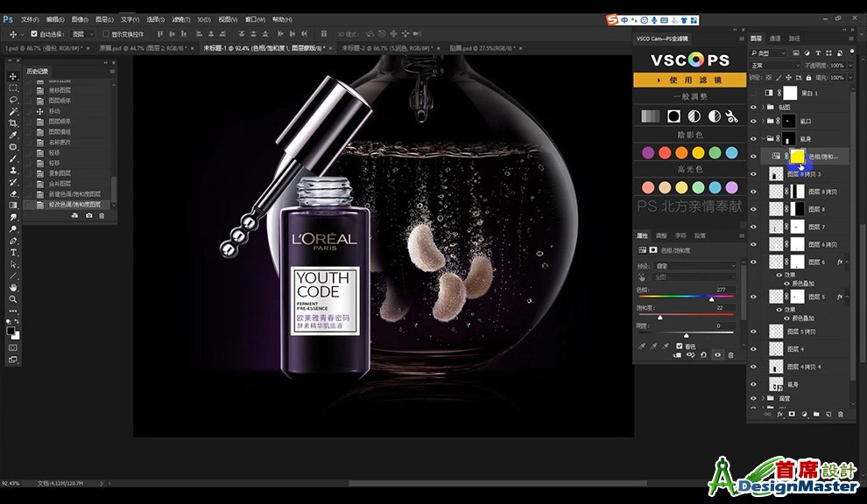The image size is (867, 504).
Task: Toggle the 自动选择 checkbox
Action: pos(34,34)
